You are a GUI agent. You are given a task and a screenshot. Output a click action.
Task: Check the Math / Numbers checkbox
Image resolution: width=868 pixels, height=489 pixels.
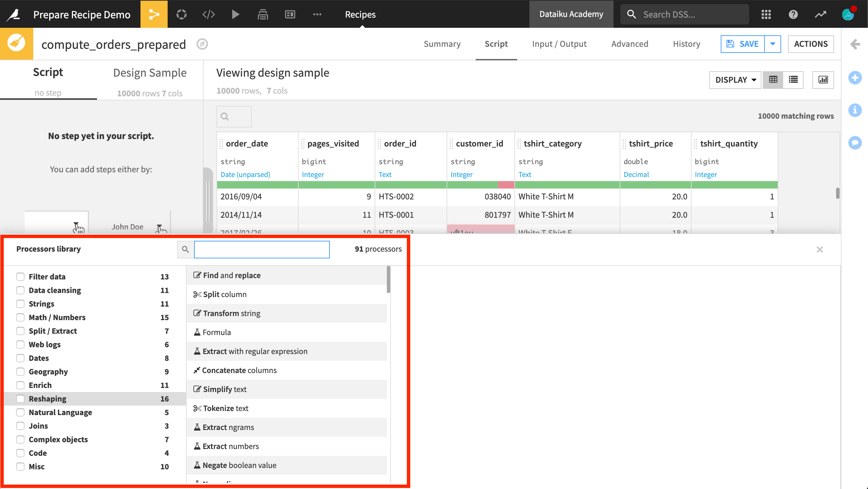click(x=20, y=317)
